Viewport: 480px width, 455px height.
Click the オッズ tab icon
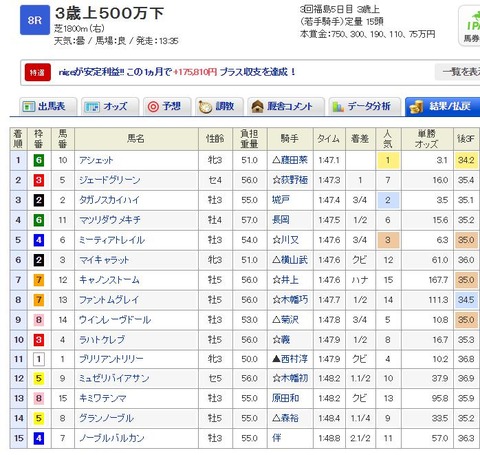click(92, 107)
